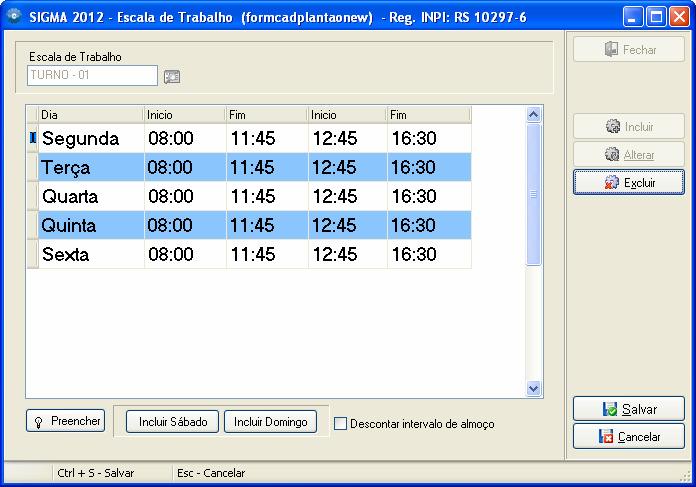This screenshot has height=487, width=696.
Task: Maximize the SIGMA 2012 window
Action: (x=656, y=17)
